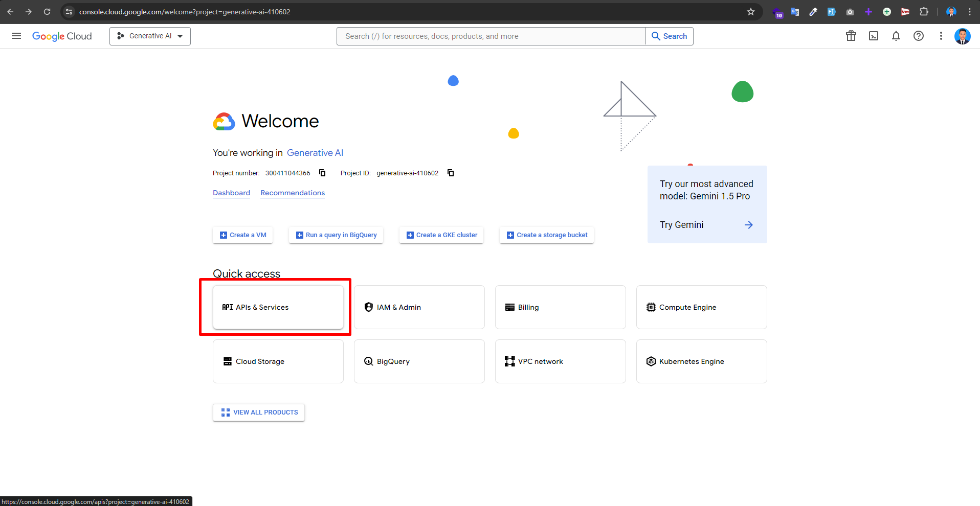Copy the project ID to clipboard

[x=451, y=173]
